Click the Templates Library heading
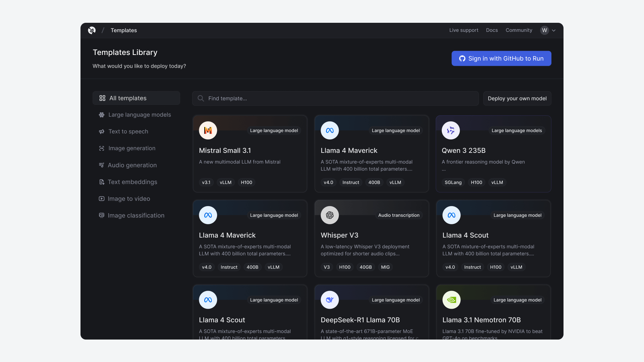 coord(125,52)
